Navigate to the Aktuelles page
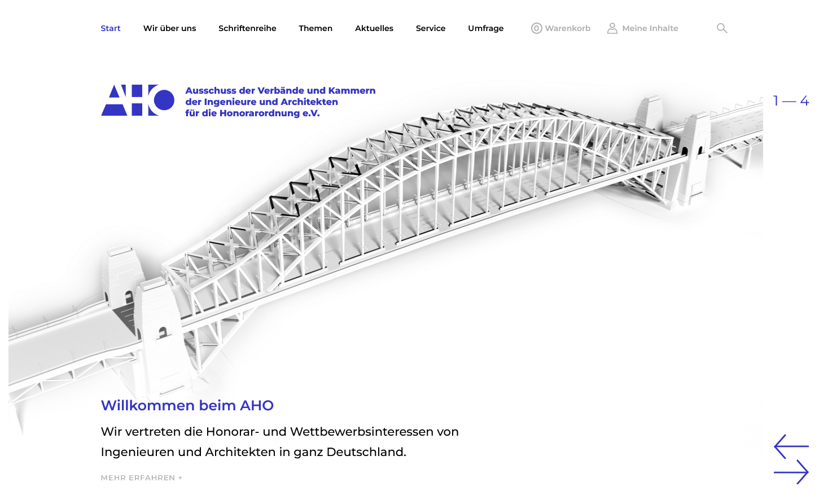Screen dimensions: 828x504 374,28
